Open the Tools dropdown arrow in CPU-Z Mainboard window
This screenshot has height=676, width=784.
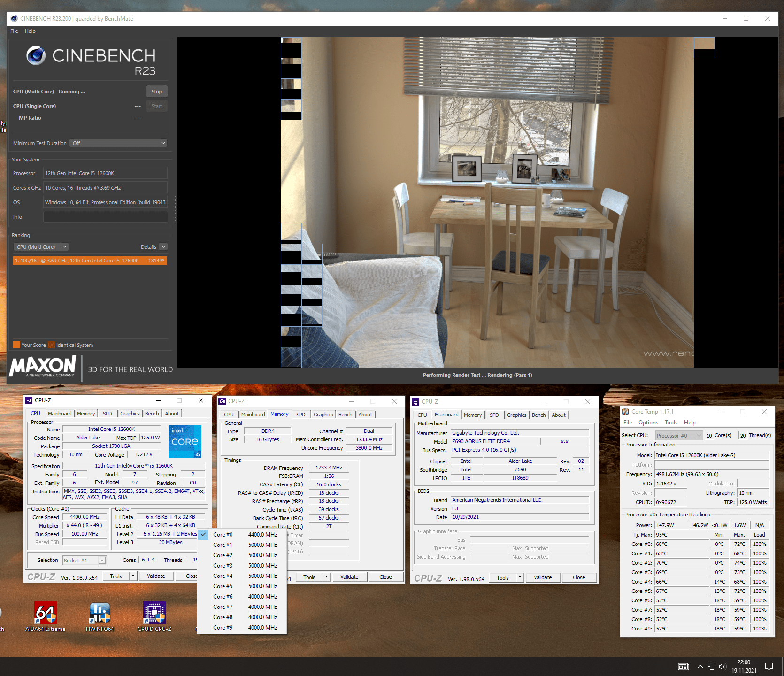(520, 577)
